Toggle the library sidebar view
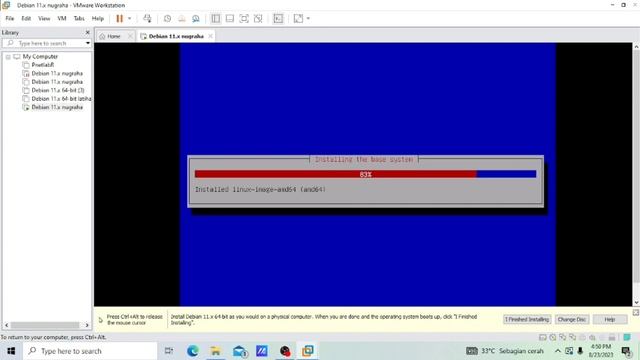 (x=216, y=18)
